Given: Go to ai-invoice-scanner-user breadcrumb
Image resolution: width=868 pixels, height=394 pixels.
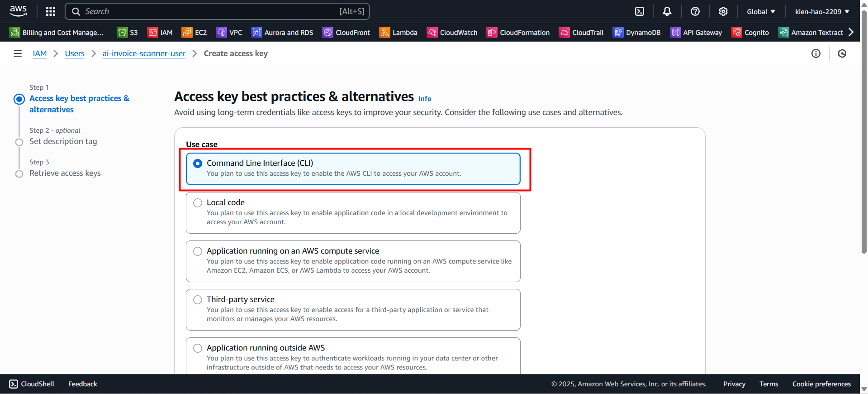Looking at the screenshot, I should [144, 53].
